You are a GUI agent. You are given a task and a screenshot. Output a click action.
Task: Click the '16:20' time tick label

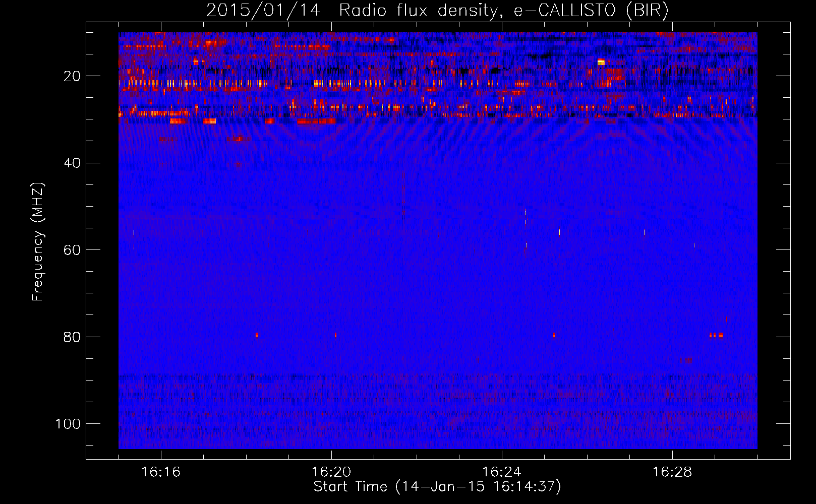[x=331, y=472]
